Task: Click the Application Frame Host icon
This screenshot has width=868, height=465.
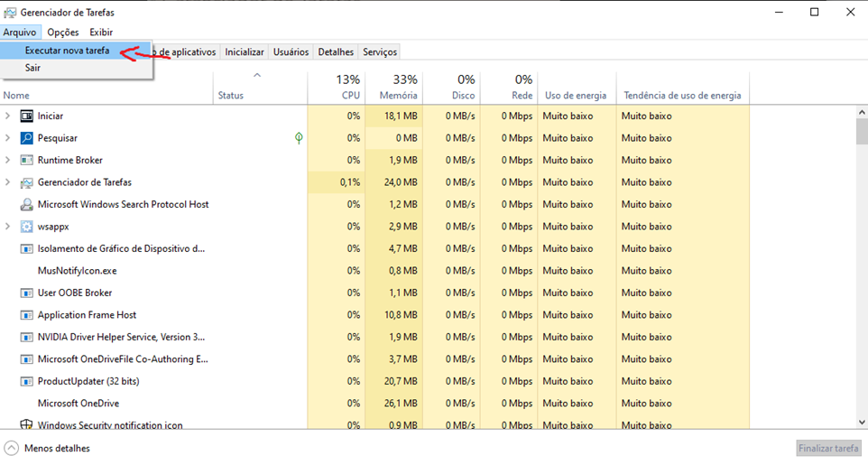Action: [x=26, y=315]
